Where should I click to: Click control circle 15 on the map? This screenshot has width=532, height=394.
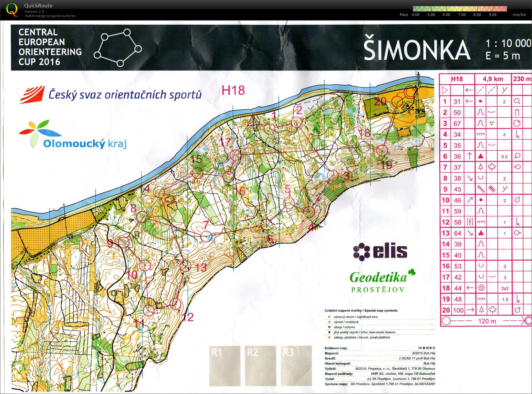pyautogui.click(x=197, y=173)
